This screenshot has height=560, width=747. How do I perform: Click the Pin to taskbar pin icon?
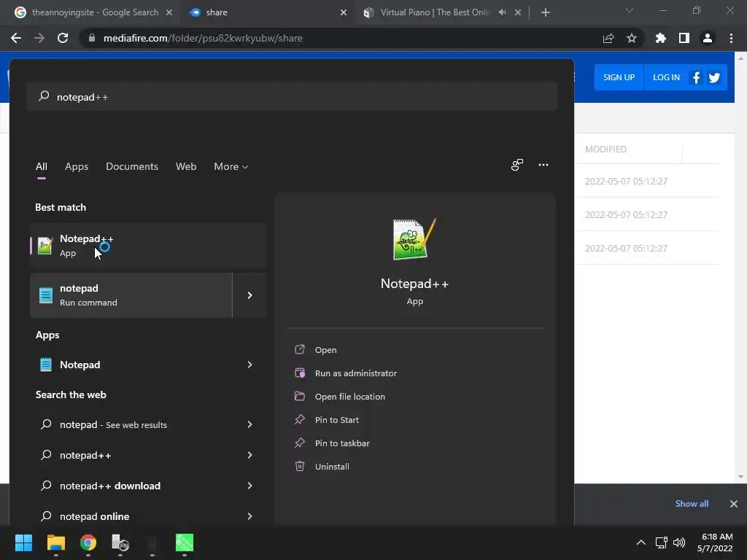[x=300, y=443]
